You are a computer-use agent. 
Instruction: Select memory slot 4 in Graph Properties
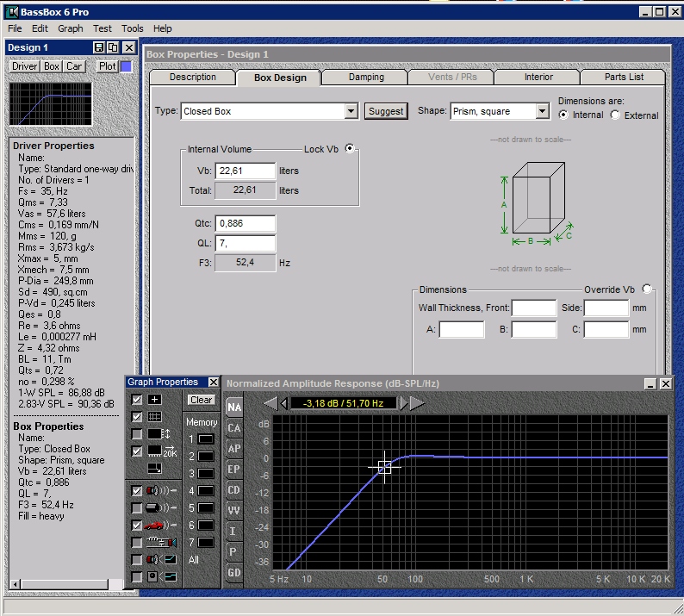206,491
